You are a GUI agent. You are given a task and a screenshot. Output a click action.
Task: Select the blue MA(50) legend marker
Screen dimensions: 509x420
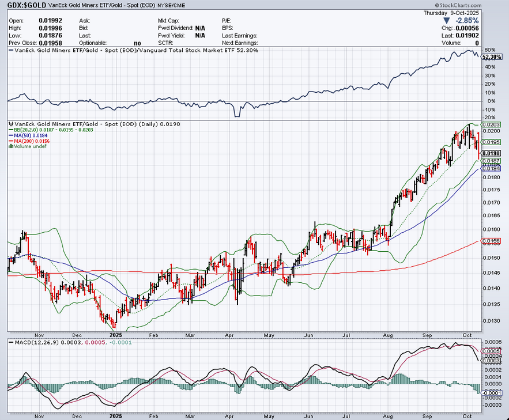point(10,135)
